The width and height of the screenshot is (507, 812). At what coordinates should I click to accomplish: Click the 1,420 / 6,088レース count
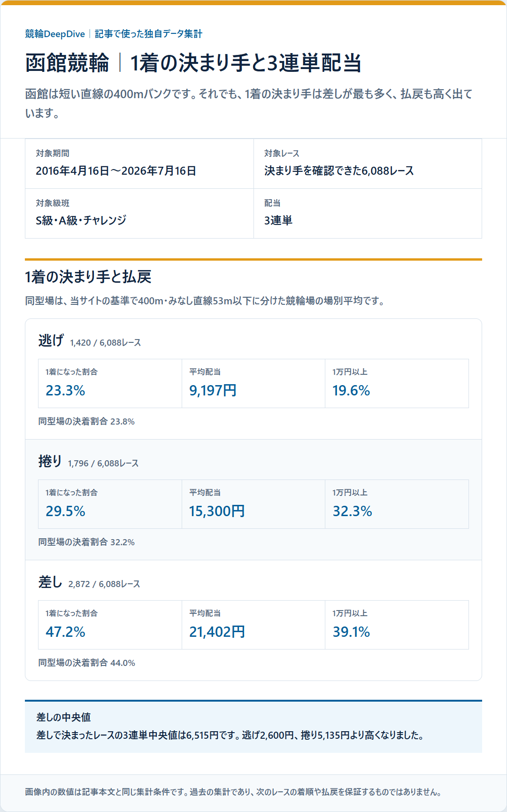pyautogui.click(x=105, y=342)
